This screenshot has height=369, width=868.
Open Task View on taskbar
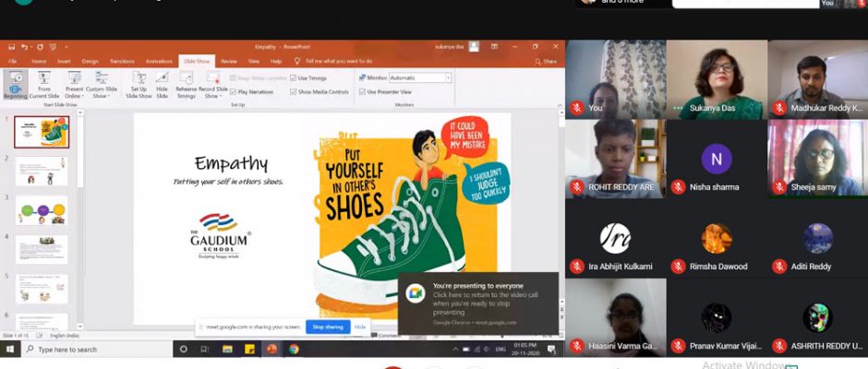pyautogui.click(x=204, y=349)
